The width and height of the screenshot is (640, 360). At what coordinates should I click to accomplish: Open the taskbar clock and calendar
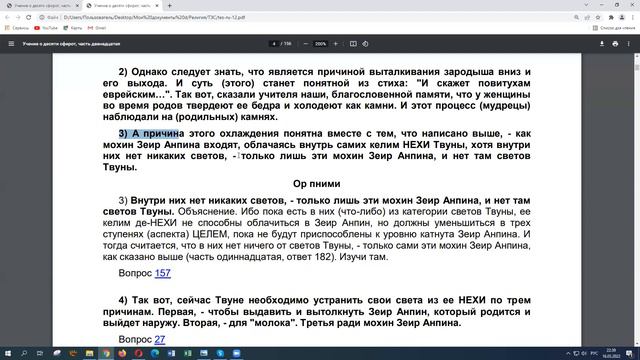tap(611, 353)
